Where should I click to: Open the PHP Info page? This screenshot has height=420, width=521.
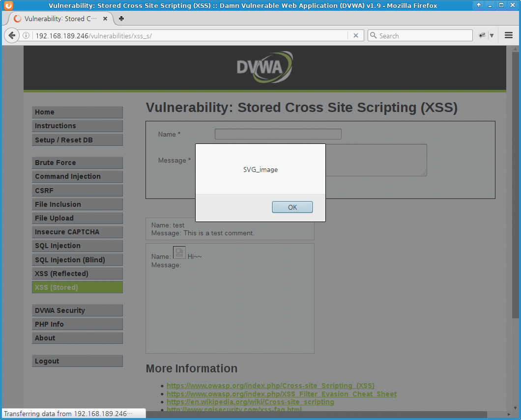(x=78, y=324)
